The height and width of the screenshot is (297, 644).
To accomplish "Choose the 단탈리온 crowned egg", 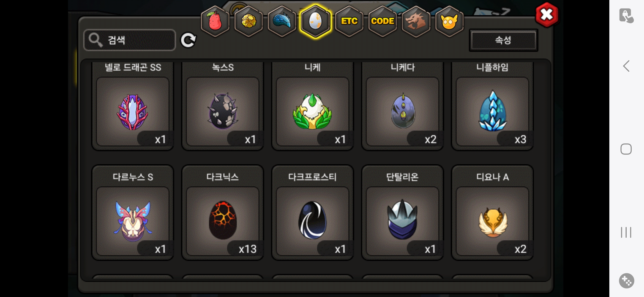I will pos(403,213).
